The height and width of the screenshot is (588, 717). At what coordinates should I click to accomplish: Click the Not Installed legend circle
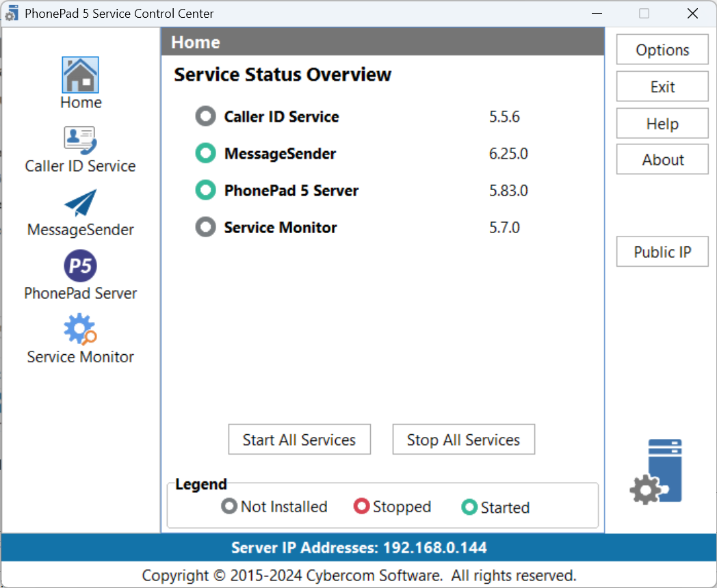coord(229,506)
